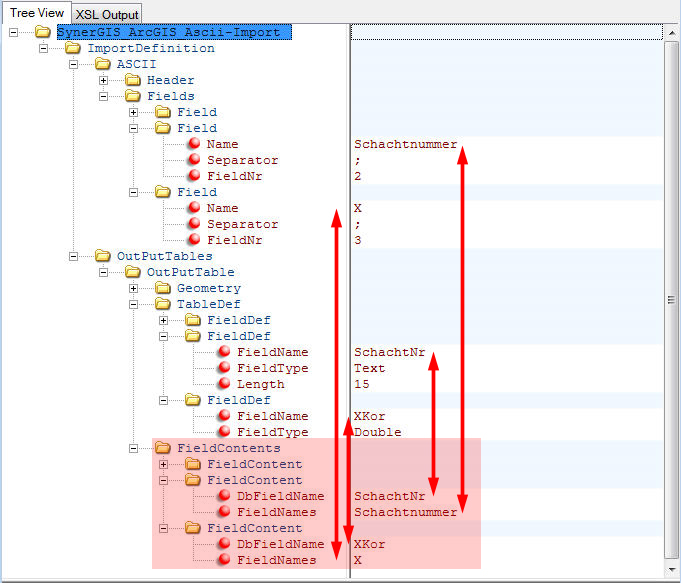
Task: Select the OutPutTable tree node label
Action: [x=190, y=272]
